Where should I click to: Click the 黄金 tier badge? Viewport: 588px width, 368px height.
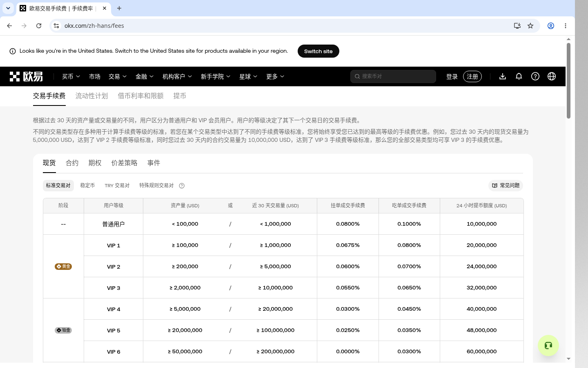coord(63,266)
